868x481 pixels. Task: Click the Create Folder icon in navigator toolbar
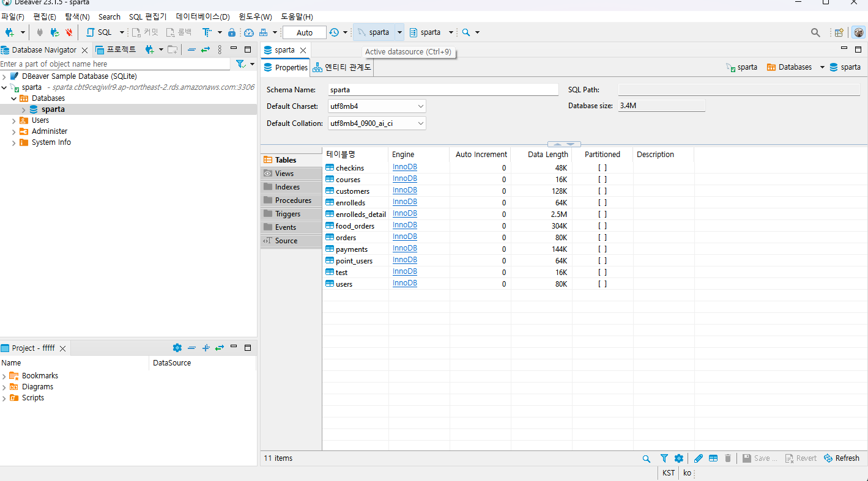coord(172,50)
